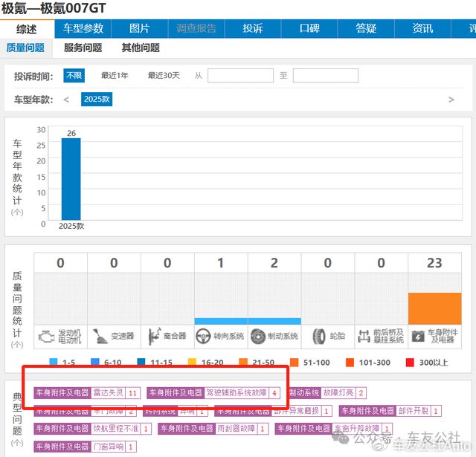Click the blue 制动系统 bar
The width and height of the screenshot is (476, 457).
click(x=274, y=321)
